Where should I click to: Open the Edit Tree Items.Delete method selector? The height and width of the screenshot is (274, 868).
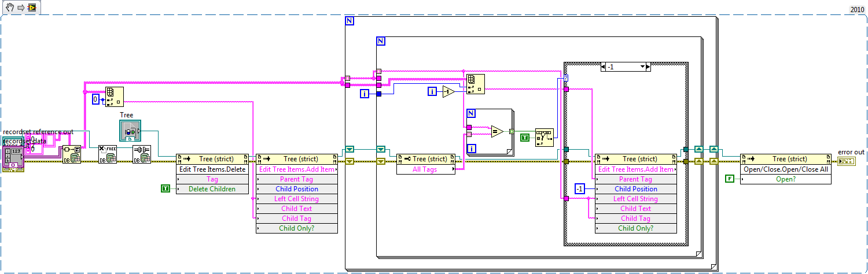(x=212, y=169)
